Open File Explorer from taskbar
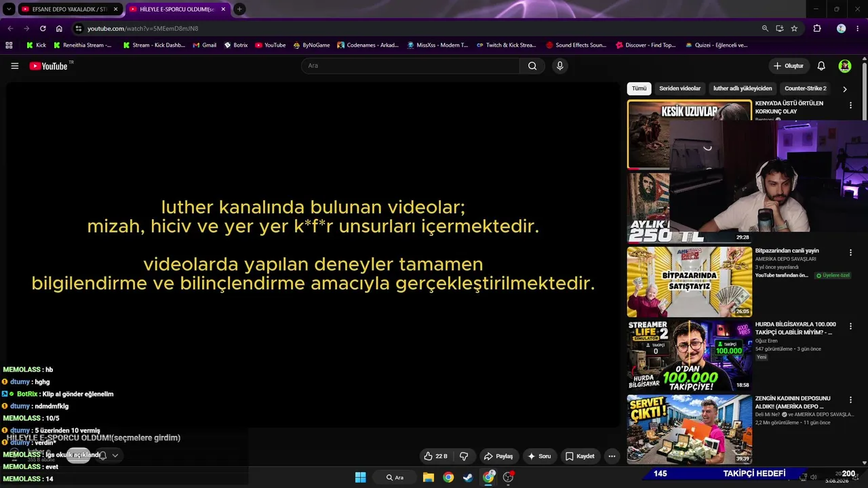This screenshot has width=868, height=488. 429,477
